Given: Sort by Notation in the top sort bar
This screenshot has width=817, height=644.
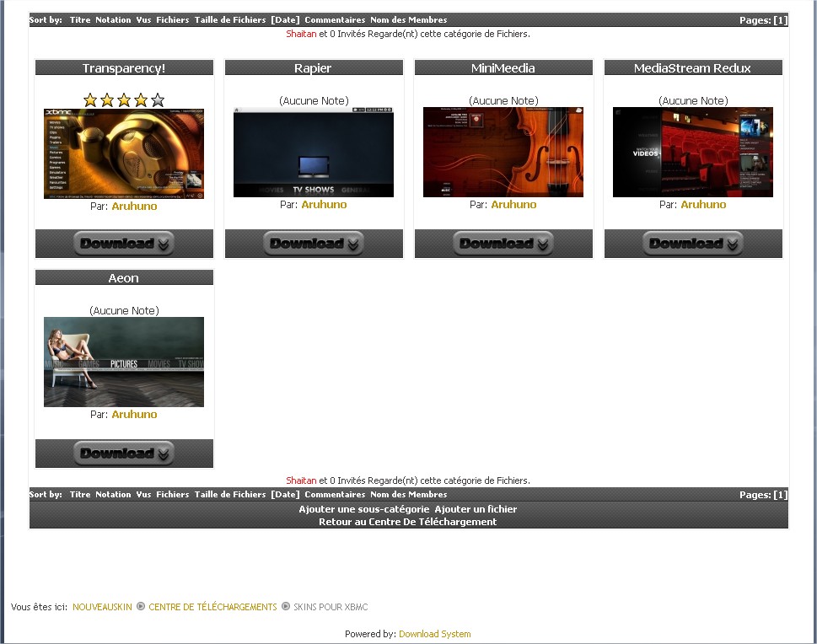Looking at the screenshot, I should (113, 19).
